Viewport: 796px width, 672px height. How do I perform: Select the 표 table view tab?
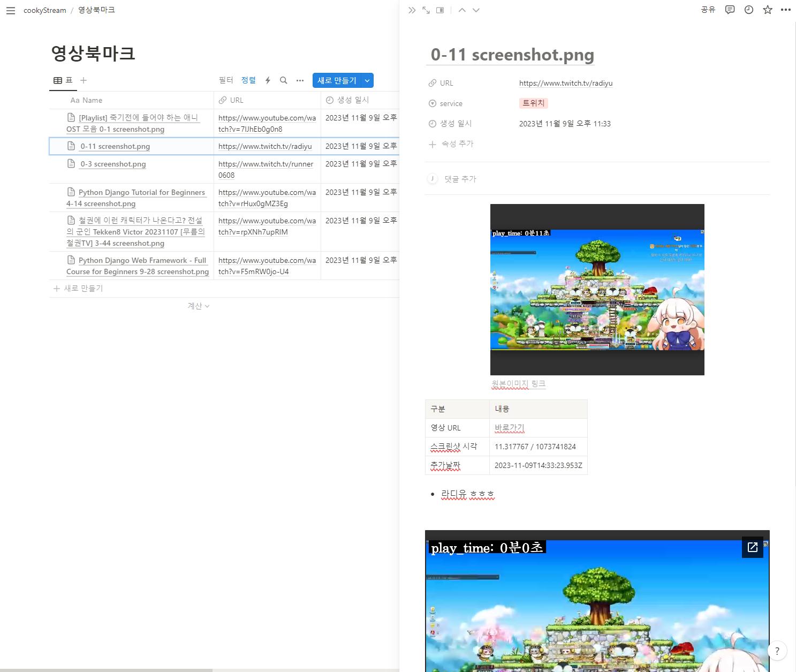63,80
